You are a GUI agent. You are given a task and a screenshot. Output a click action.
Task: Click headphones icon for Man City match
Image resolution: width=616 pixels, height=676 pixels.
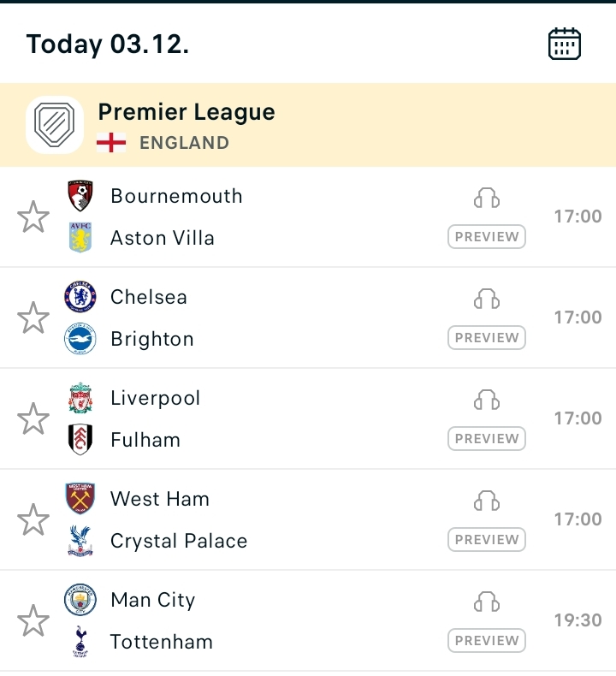(487, 602)
